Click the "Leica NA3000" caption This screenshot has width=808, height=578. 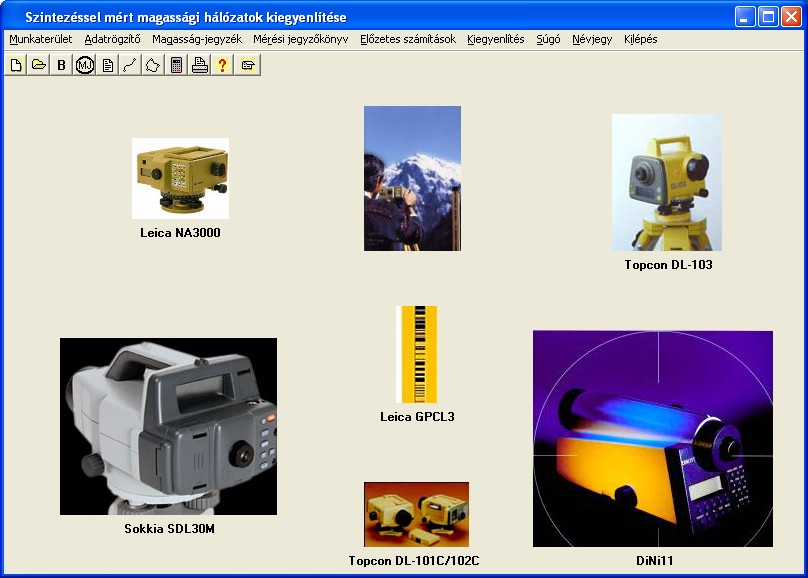(180, 233)
